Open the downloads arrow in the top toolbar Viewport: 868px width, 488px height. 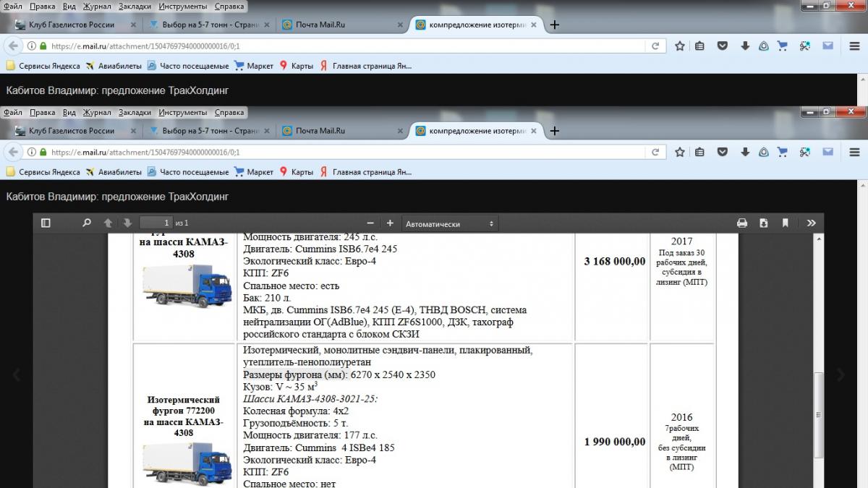744,46
